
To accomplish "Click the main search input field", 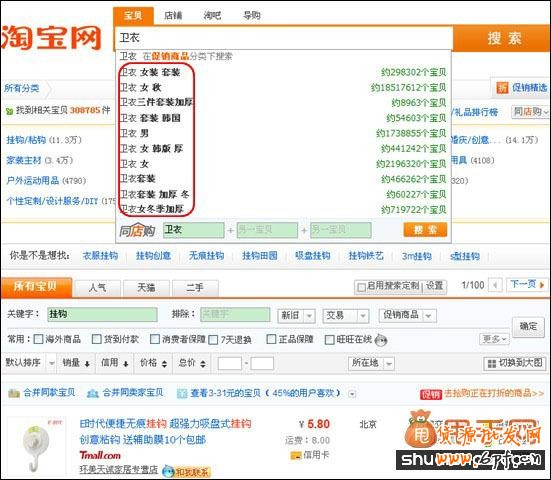I will tap(283, 38).
